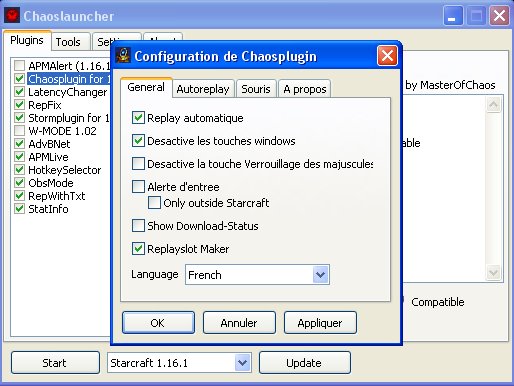Uncheck Desactive les touches windows
514x386 pixels.
click(x=138, y=141)
